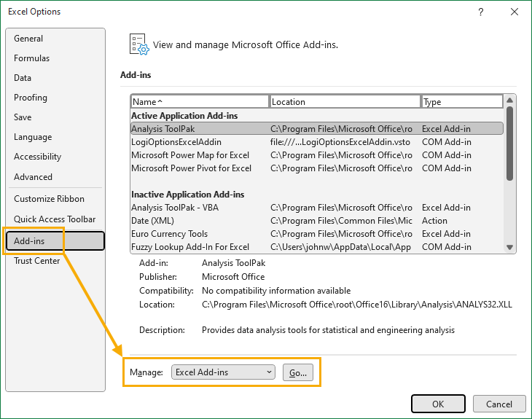Click the Cancel button
Image resolution: width=532 pixels, height=419 pixels.
pos(499,404)
